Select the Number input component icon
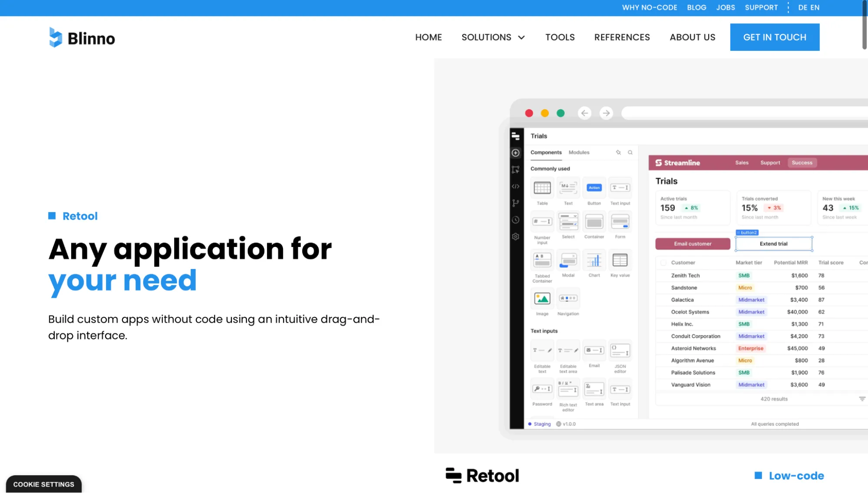Viewport: 868px width, 493px height. [x=542, y=222]
